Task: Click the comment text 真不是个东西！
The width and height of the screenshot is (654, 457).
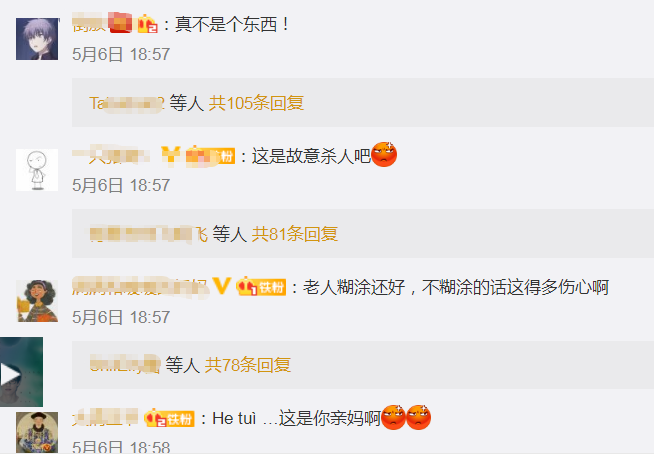Action: (232, 24)
